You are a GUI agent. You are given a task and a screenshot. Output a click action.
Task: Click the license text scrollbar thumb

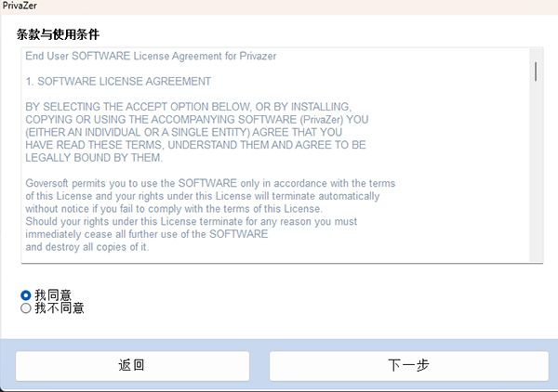tap(536, 72)
